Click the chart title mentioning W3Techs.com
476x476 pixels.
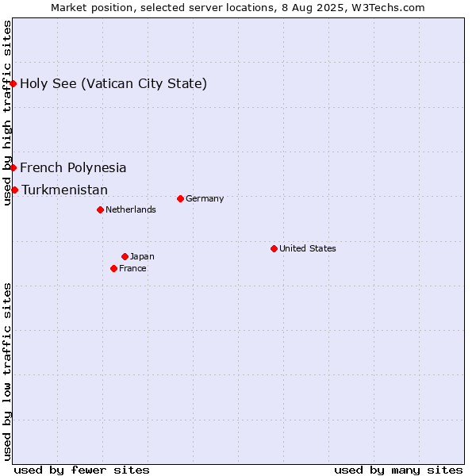click(x=238, y=8)
